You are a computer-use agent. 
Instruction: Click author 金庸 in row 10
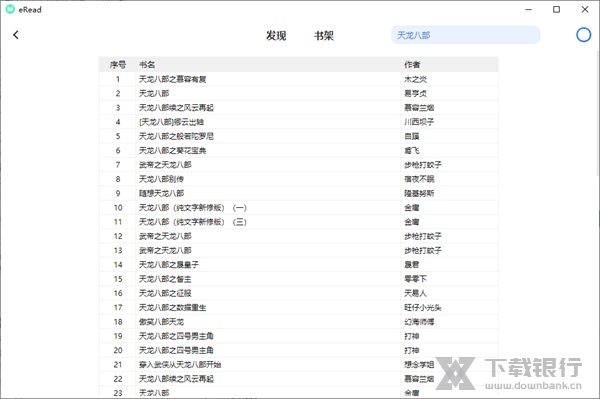(412, 208)
